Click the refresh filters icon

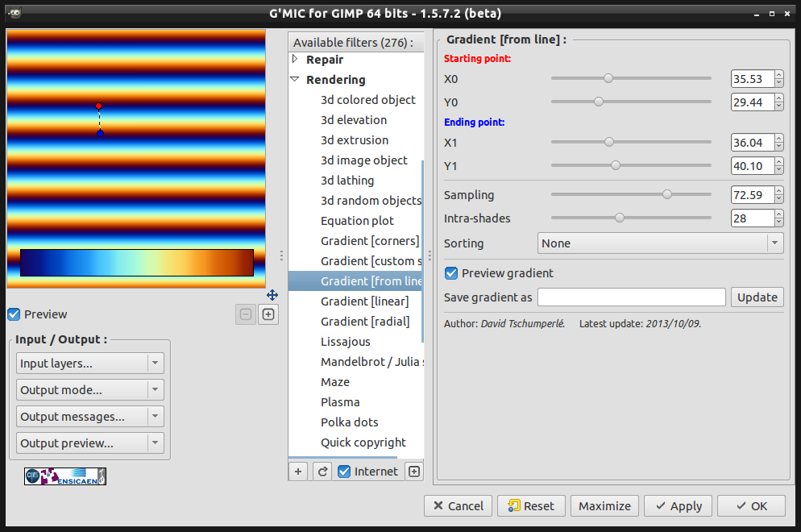coord(322,472)
